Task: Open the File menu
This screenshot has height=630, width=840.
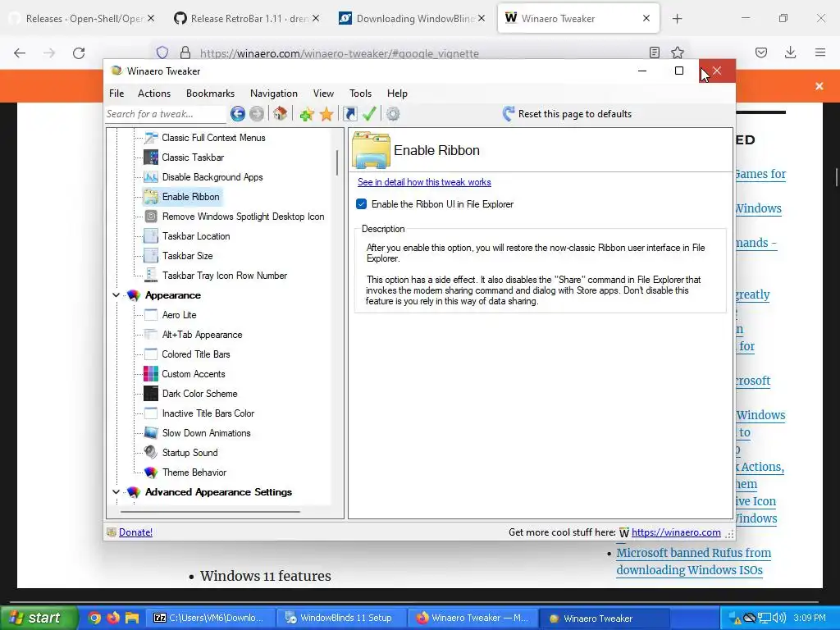Action: (x=116, y=94)
